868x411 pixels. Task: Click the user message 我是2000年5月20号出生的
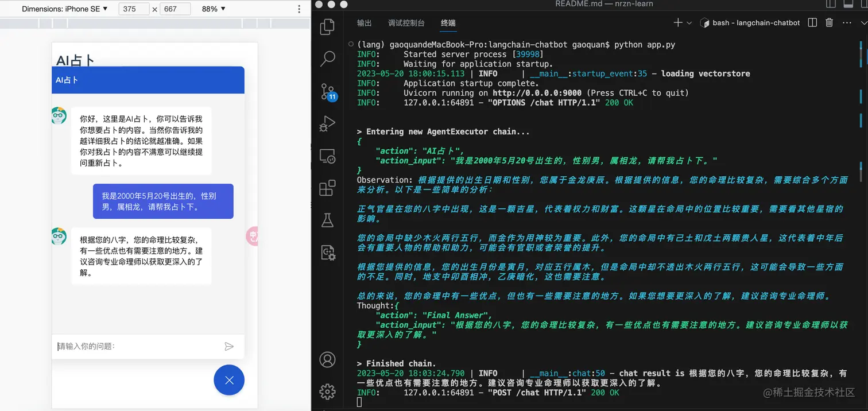[x=163, y=201]
